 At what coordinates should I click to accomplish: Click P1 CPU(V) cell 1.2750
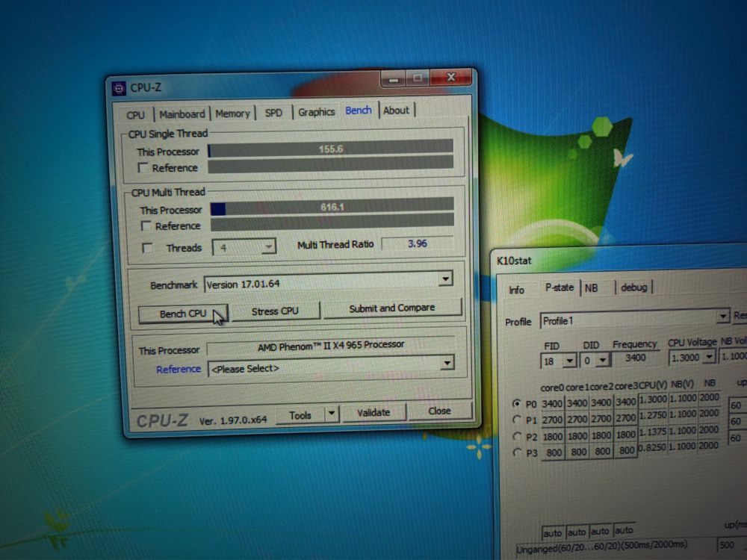point(652,416)
